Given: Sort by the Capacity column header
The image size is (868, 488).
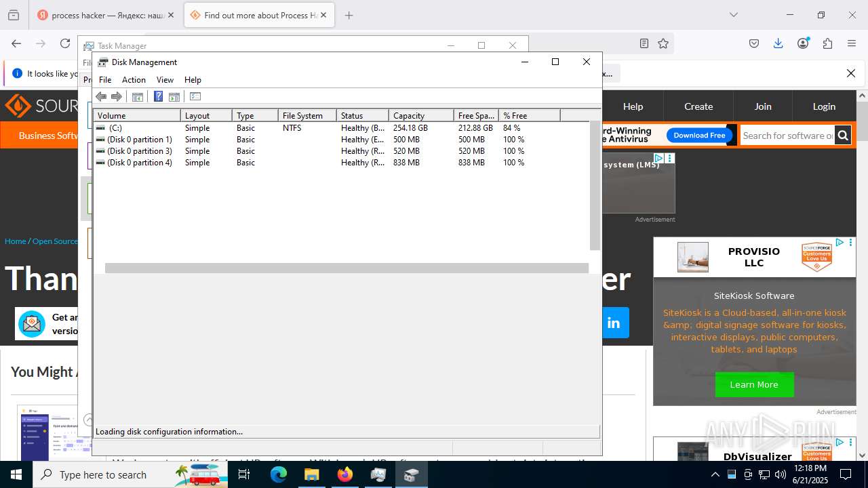Looking at the screenshot, I should pyautogui.click(x=421, y=116).
